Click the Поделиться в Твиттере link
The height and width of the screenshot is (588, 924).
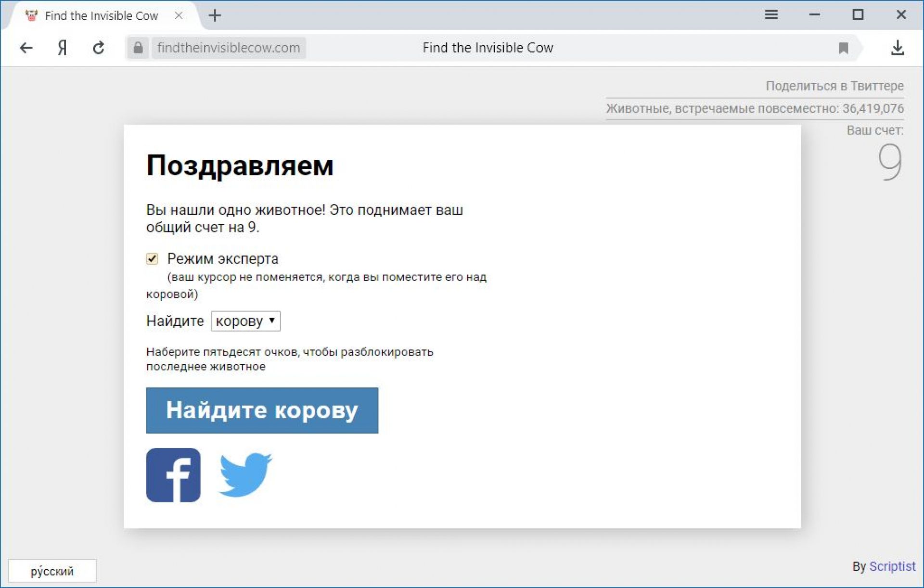[834, 86]
